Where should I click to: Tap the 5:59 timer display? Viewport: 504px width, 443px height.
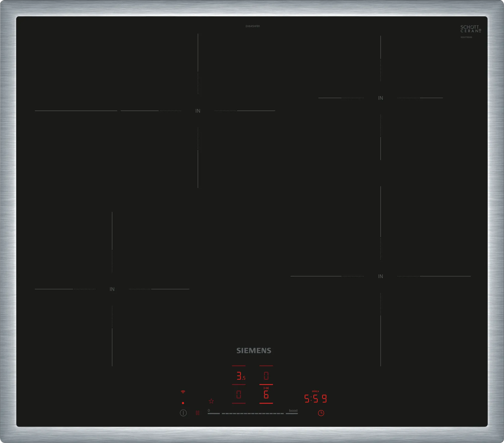(316, 399)
